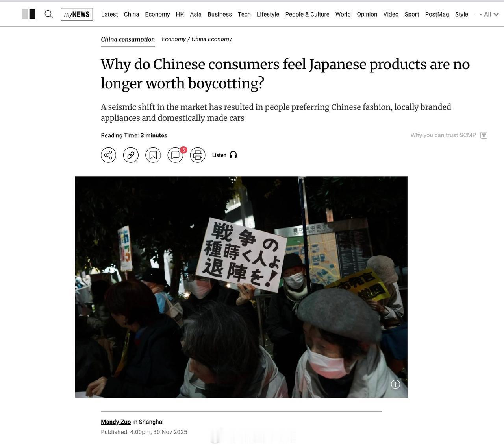Go to the Economy menu item

coord(157,14)
